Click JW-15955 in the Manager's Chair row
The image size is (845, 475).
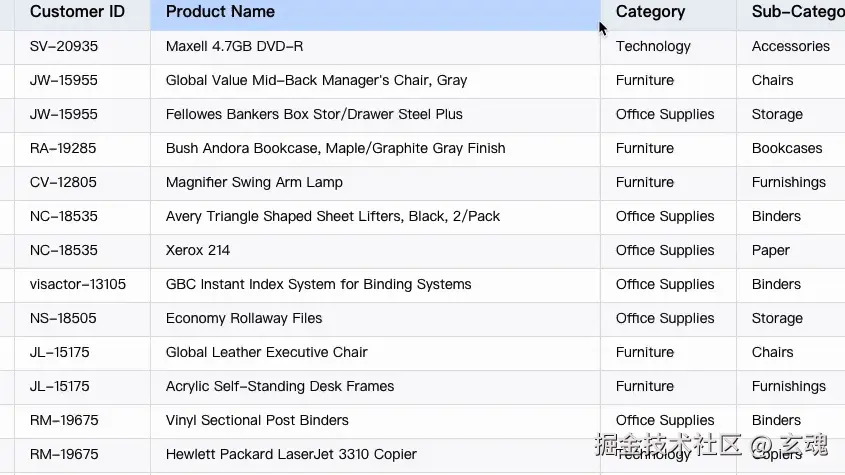click(82, 81)
